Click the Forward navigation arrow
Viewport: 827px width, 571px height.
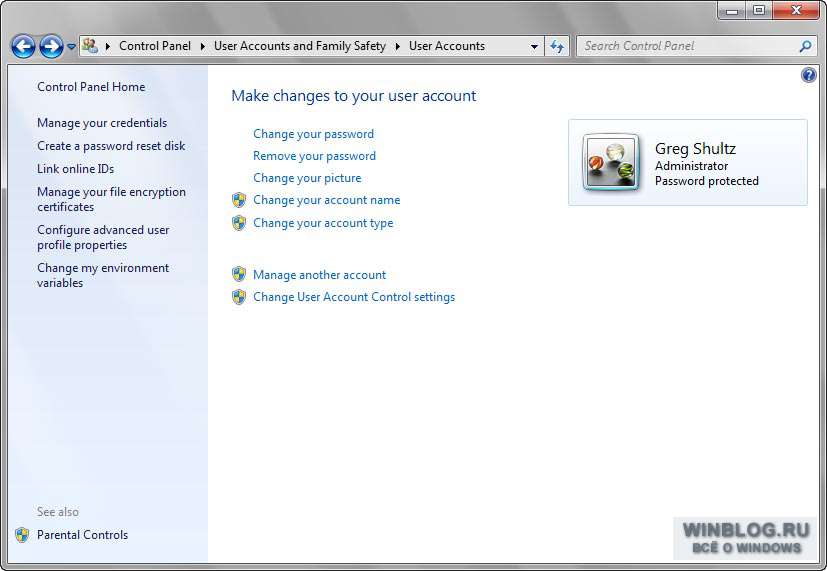tap(51, 46)
